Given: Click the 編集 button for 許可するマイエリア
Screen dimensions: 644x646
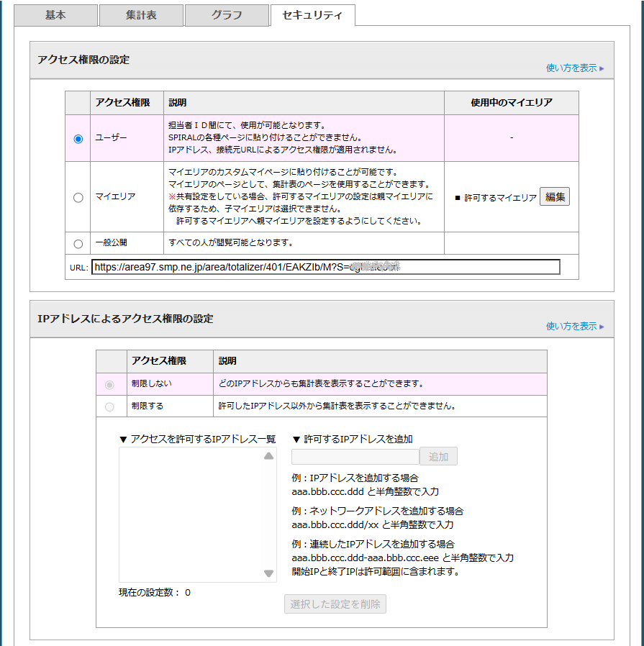Looking at the screenshot, I should (555, 197).
